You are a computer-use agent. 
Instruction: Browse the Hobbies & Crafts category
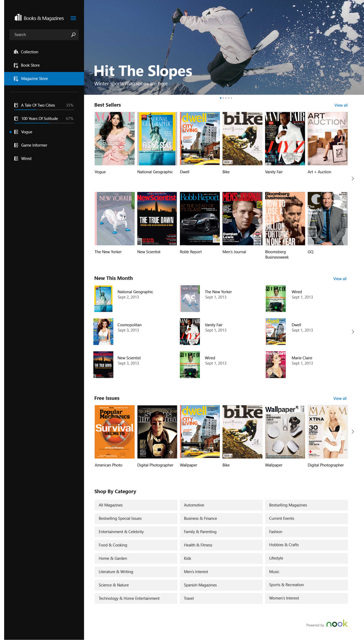(306, 545)
